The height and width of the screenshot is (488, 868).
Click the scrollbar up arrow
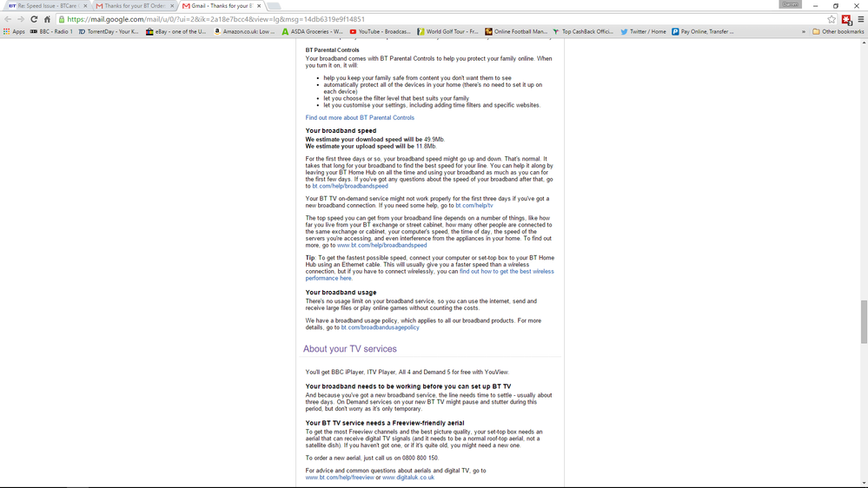coord(864,42)
